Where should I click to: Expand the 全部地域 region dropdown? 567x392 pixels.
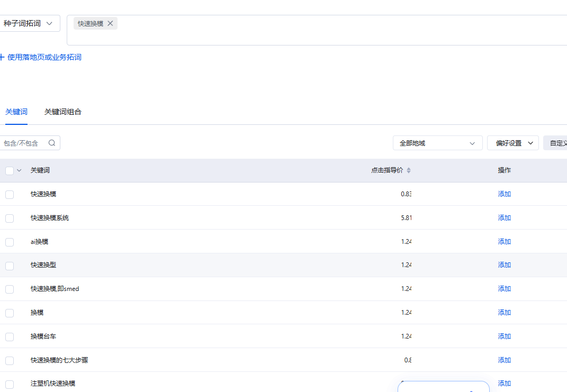click(x=437, y=143)
